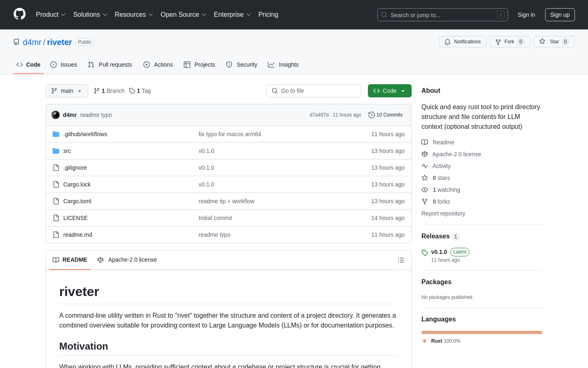
Task: Open commit hash d7a497d
Action: (319, 115)
